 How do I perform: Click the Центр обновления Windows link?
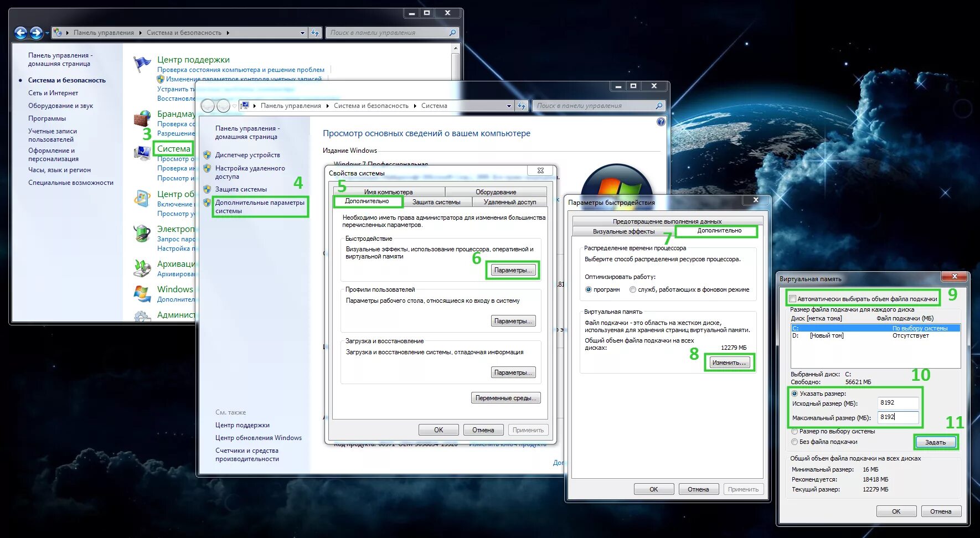click(x=259, y=438)
